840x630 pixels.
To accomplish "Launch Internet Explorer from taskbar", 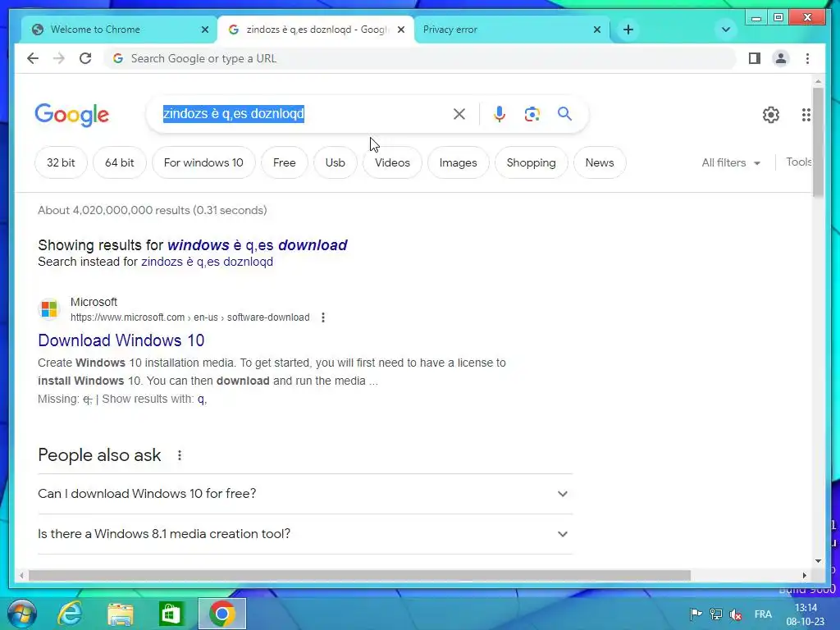I will [x=70, y=614].
